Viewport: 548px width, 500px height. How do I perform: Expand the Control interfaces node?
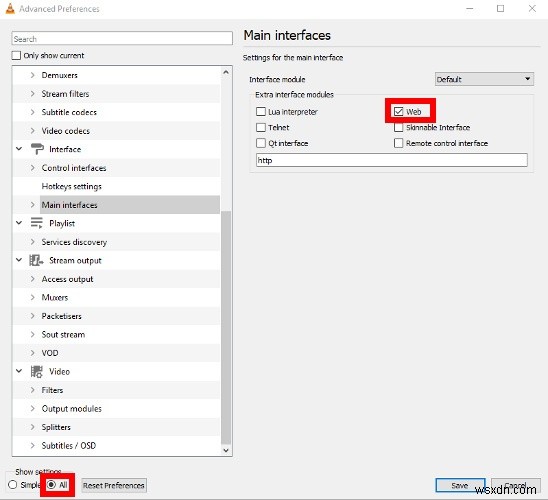(x=33, y=168)
